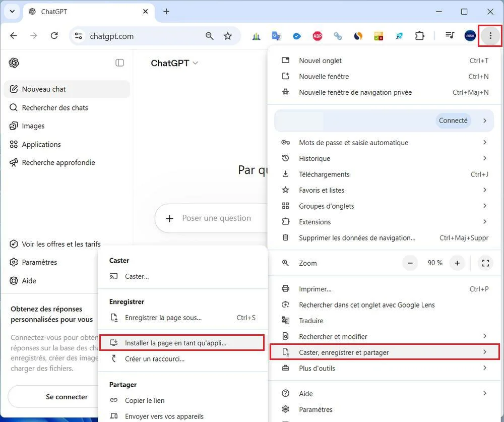This screenshot has width=504, height=422.
Task: Decrease zoom with the minus button
Action: pos(410,263)
